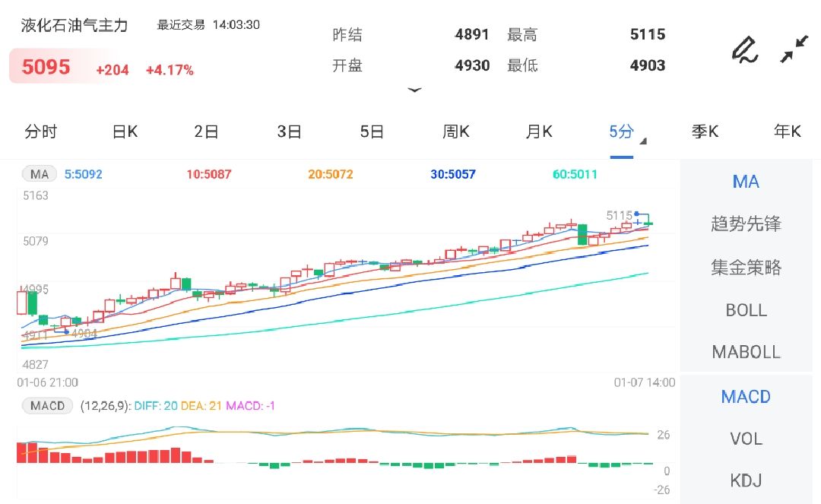The width and height of the screenshot is (821, 504).
Task: Toggle the BOLL bands overlay
Action: (x=746, y=310)
